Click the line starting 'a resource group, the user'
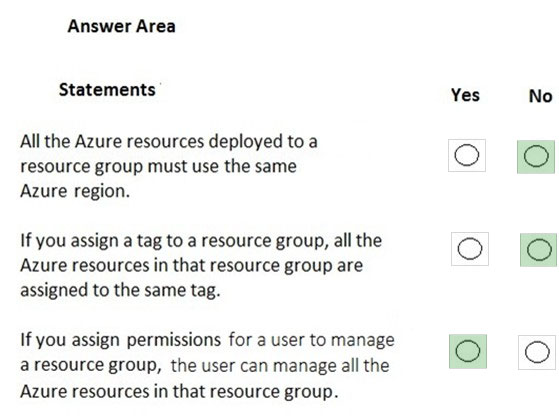Image resolution: width=559 pixels, height=418 pixels. tap(205, 365)
